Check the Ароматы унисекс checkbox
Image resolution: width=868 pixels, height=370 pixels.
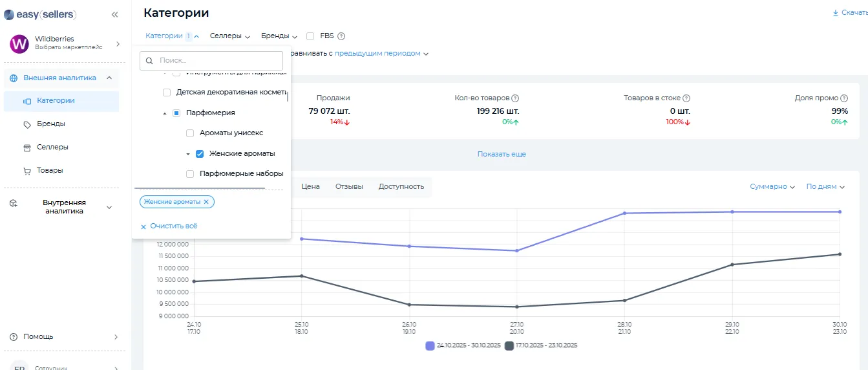pos(190,133)
